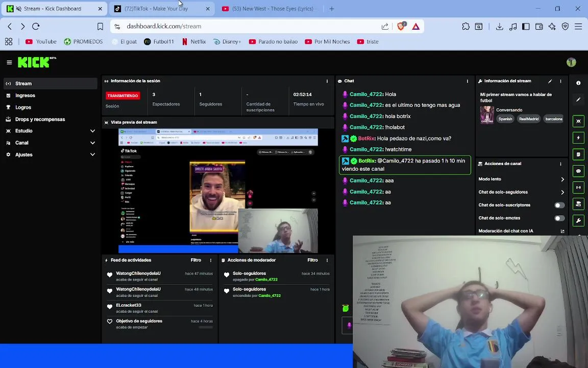588x368 pixels.
Task: Open the profile avatar menu
Action: point(571,62)
